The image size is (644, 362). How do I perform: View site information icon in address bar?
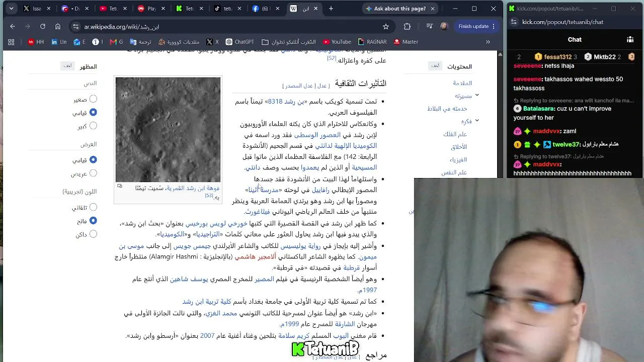[x=75, y=27]
